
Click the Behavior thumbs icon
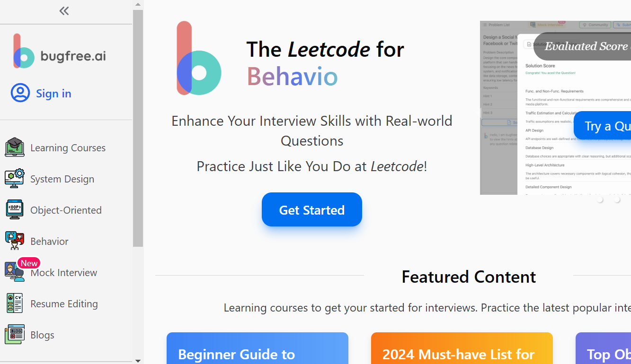click(x=15, y=241)
